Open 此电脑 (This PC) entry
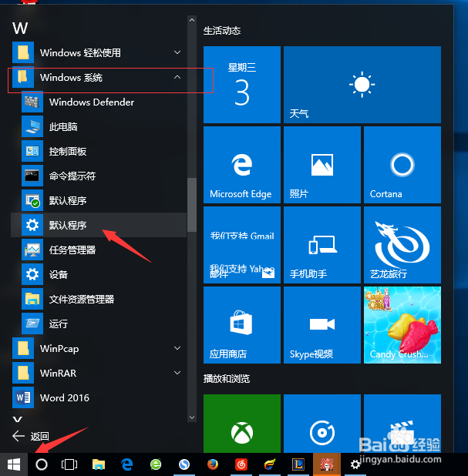Image resolution: width=468 pixels, height=476 pixels. point(99,127)
